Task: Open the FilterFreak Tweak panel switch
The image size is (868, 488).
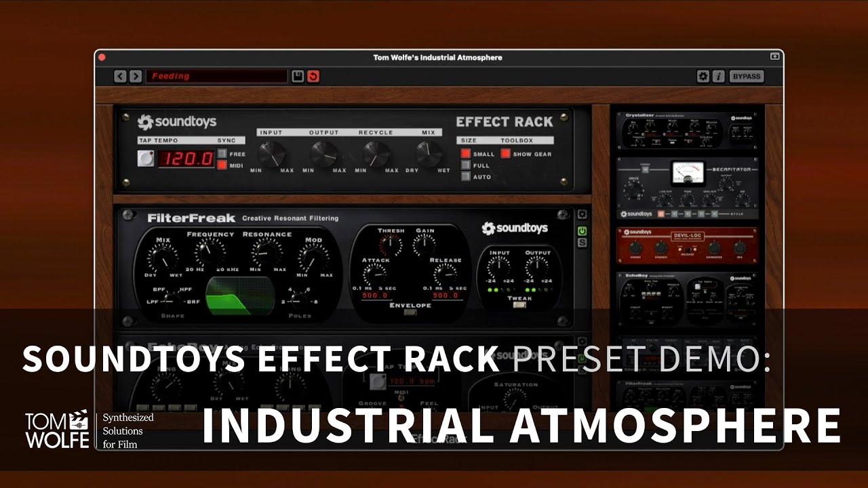Action: [519, 306]
